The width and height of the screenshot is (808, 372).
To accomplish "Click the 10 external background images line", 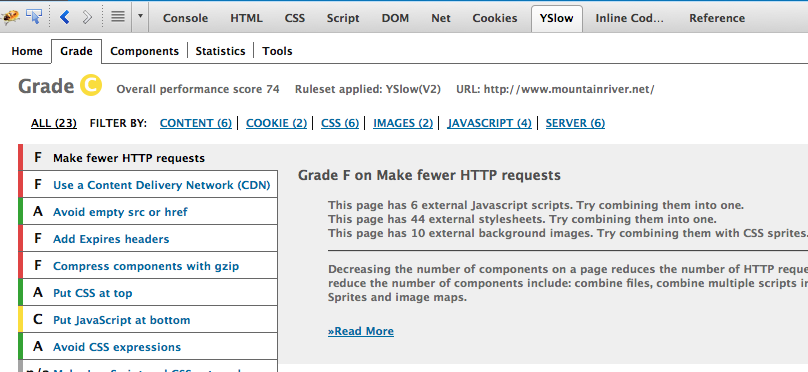I will 568,233.
